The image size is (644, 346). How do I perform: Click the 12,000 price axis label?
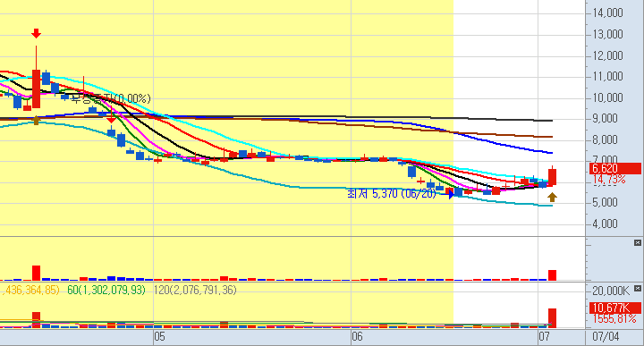pos(607,55)
